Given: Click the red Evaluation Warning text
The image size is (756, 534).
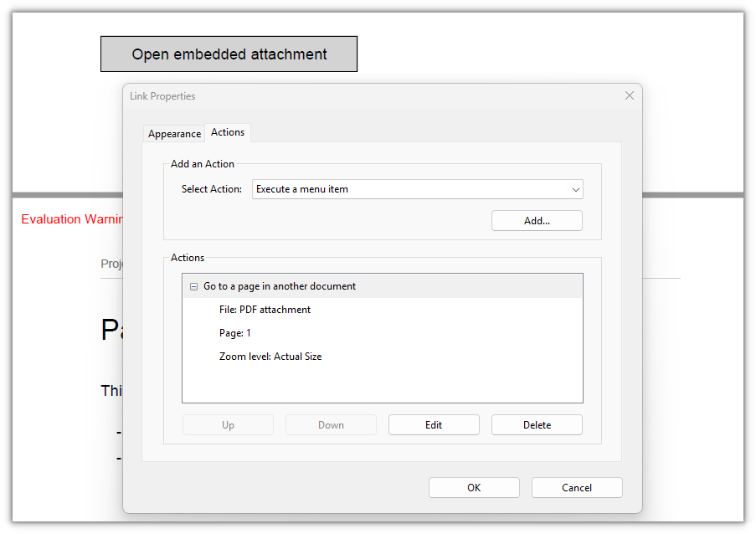Looking at the screenshot, I should coord(71,218).
